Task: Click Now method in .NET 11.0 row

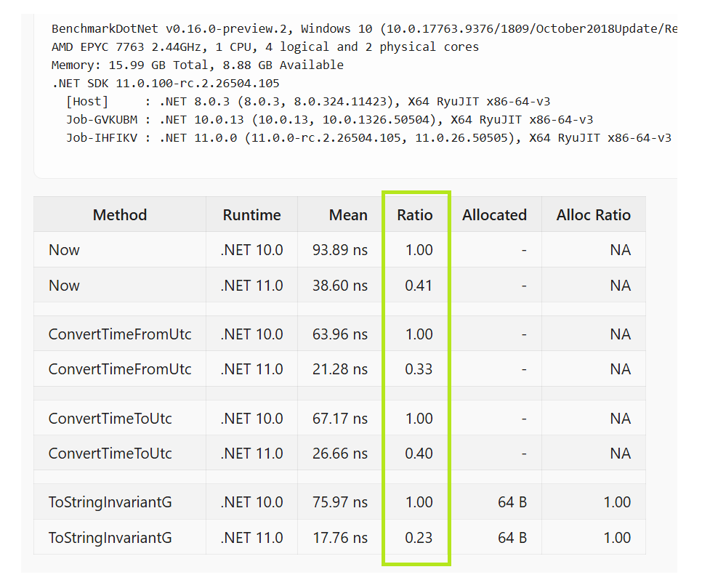Action: click(64, 285)
